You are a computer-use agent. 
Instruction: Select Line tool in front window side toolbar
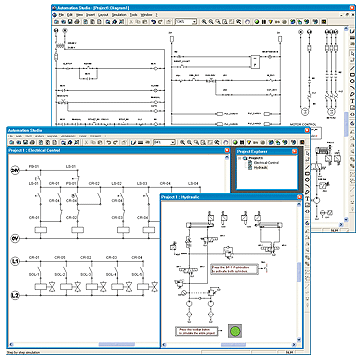tap(307, 166)
